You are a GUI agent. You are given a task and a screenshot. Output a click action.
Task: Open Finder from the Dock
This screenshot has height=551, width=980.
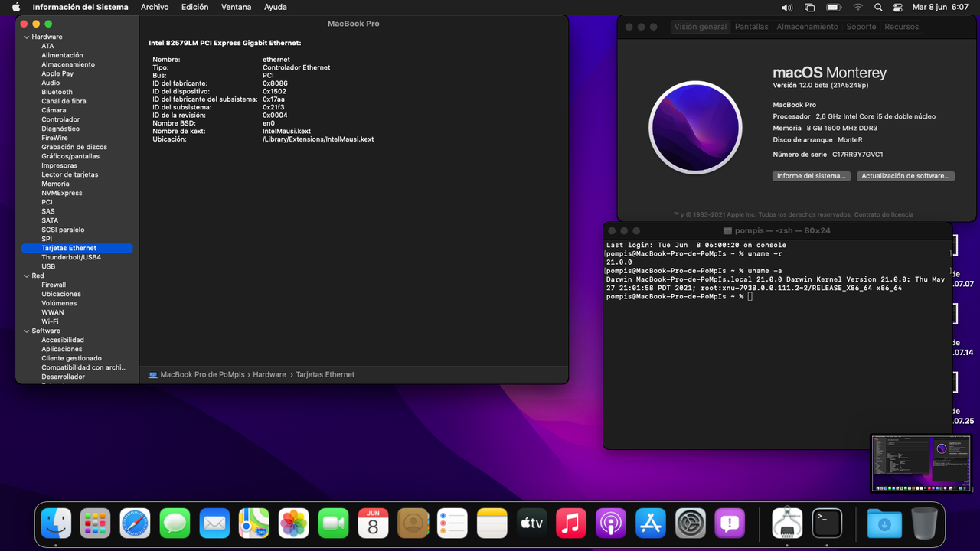(x=56, y=523)
